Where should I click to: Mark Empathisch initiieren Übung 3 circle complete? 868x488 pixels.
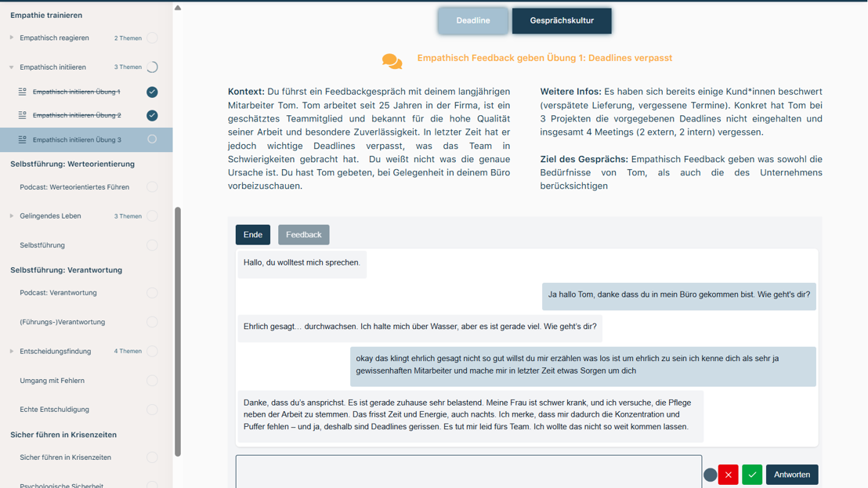pyautogui.click(x=152, y=139)
